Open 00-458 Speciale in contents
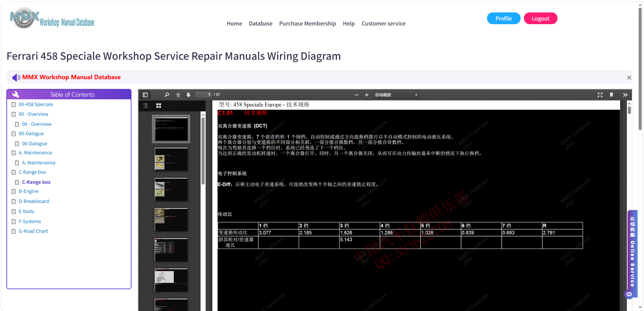The width and height of the screenshot is (644, 311). (x=36, y=104)
